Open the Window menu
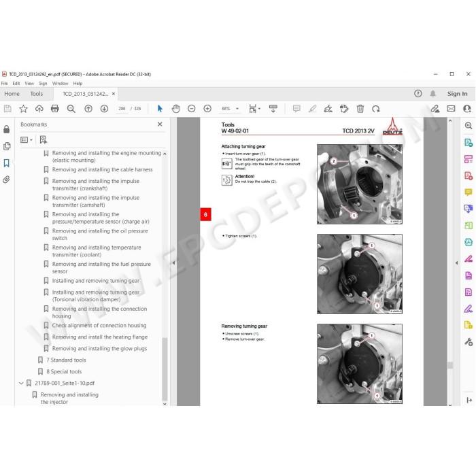The height and width of the screenshot is (476, 476). pos(60,83)
